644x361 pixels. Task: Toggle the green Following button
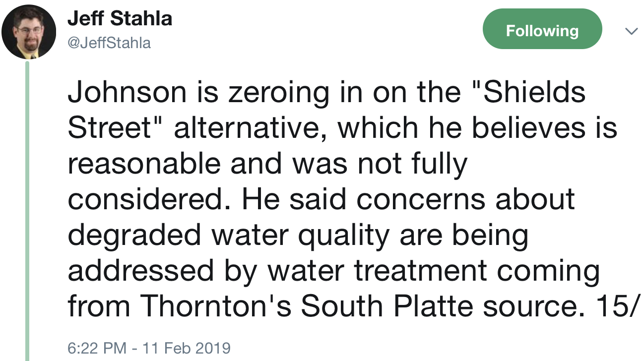click(x=542, y=31)
